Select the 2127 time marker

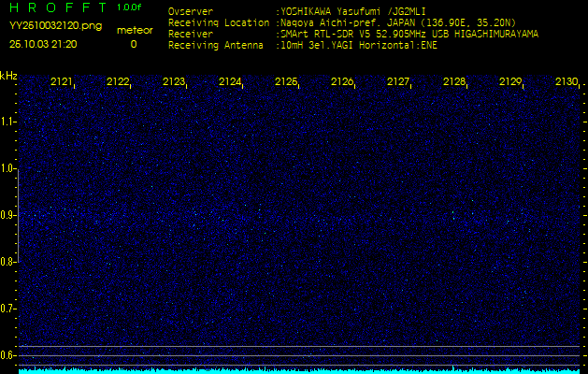pos(398,82)
